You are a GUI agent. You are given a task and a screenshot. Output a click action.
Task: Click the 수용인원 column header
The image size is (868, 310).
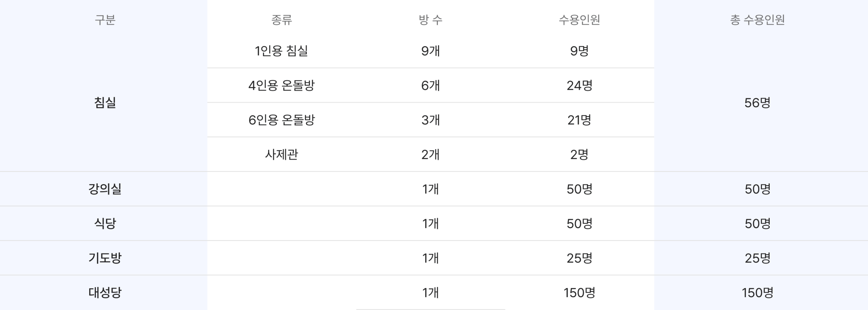(x=579, y=20)
